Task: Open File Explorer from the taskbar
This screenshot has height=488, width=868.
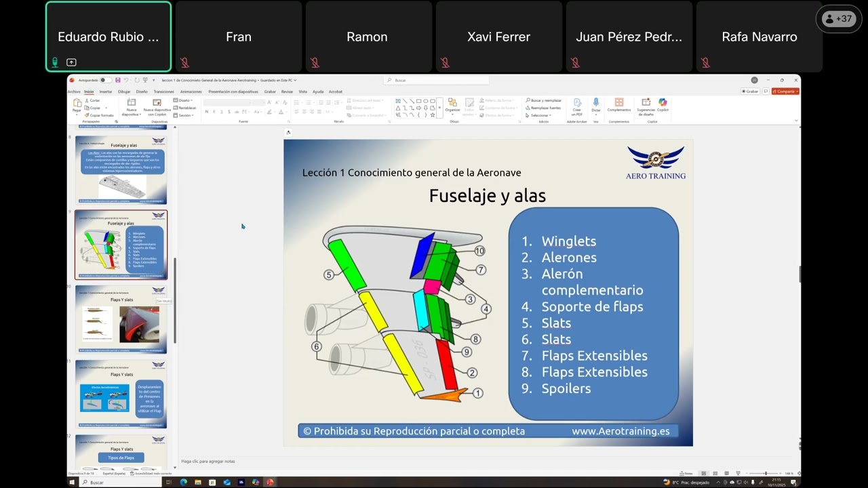Action: click(x=198, y=482)
